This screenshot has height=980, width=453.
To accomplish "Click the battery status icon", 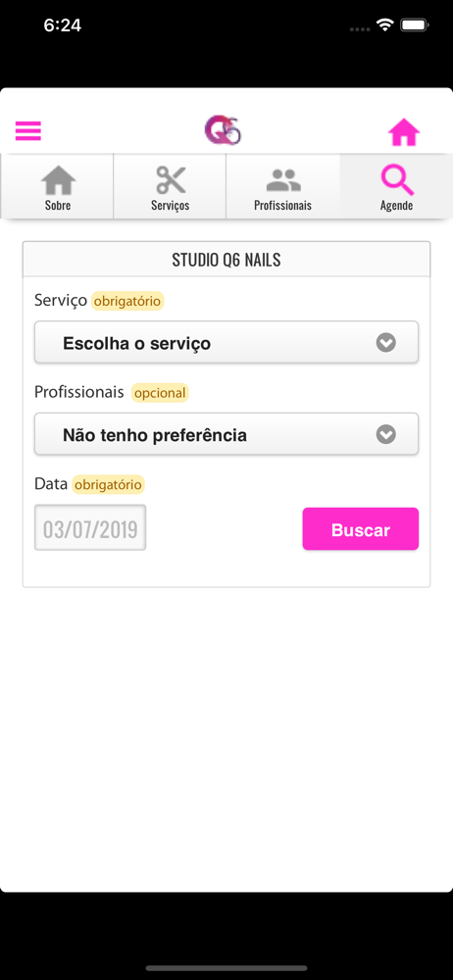I will 414,25.
